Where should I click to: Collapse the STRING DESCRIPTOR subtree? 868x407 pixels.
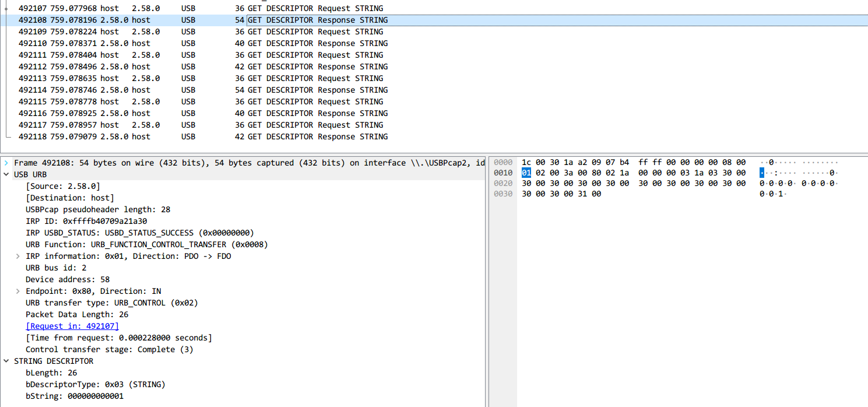(7, 361)
